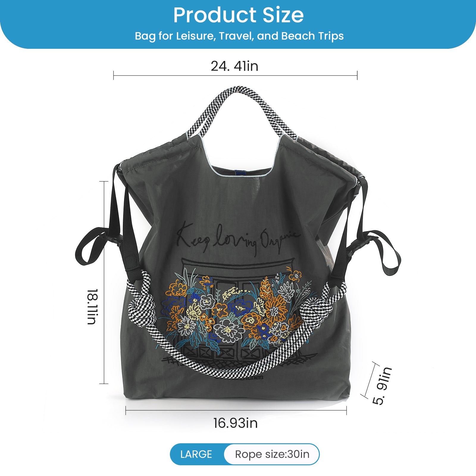This screenshot has height=476, width=476.
Task: Select the right rope knot
Action: 315,312
